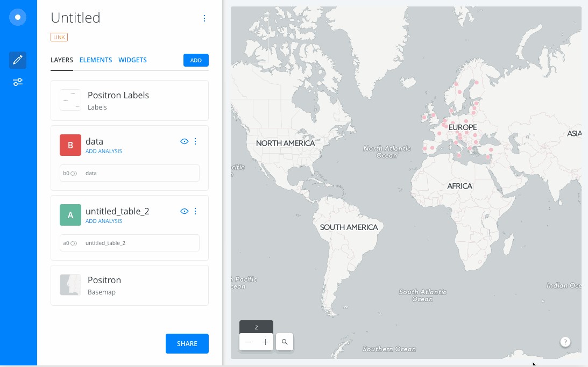Click the red B data layer badge

(70, 145)
